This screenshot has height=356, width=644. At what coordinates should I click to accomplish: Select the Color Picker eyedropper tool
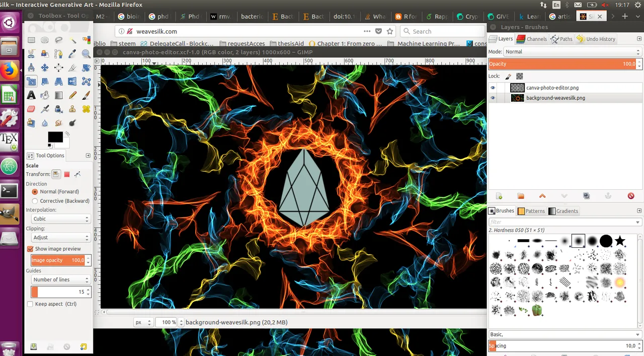(72, 53)
